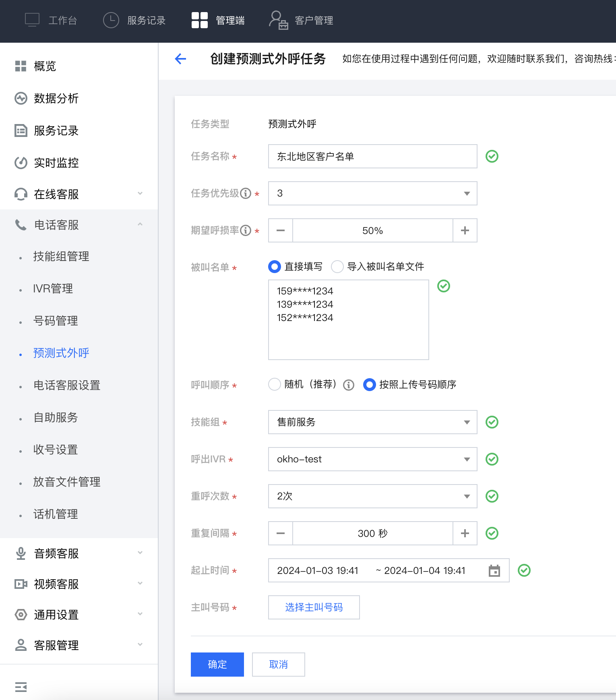Increase 期望呼损率 with plus button
This screenshot has width=616, height=700.
click(x=465, y=231)
